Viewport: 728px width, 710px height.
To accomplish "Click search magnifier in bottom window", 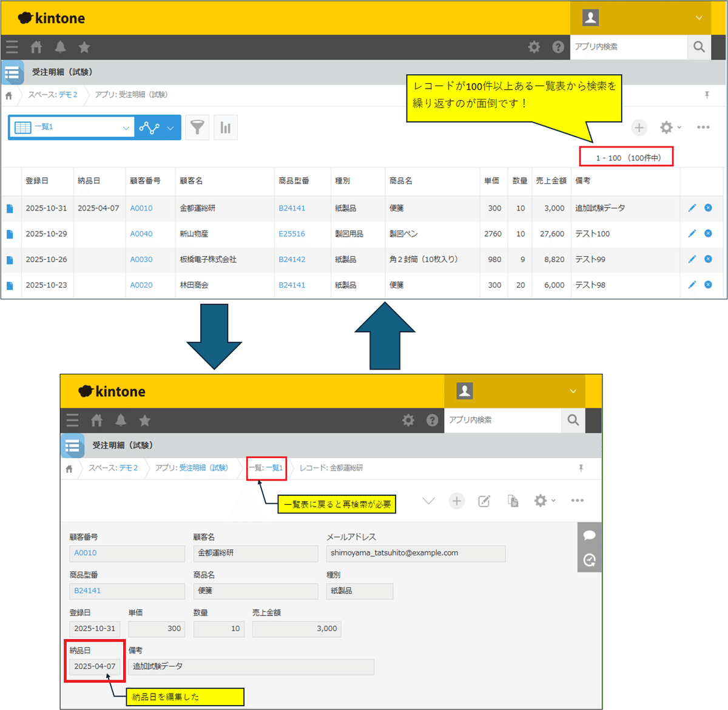I will click(573, 420).
